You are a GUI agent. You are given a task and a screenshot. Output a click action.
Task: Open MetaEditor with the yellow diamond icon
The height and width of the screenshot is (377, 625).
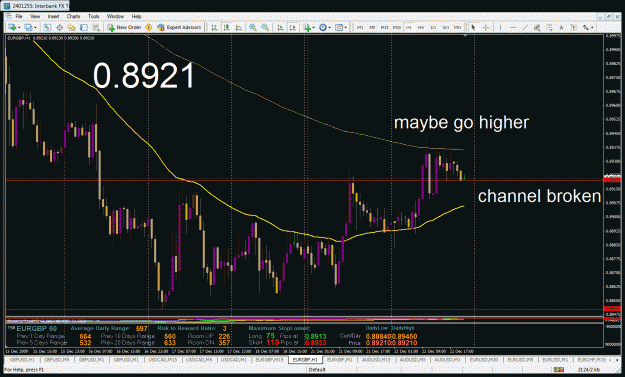pyautogui.click(x=149, y=27)
